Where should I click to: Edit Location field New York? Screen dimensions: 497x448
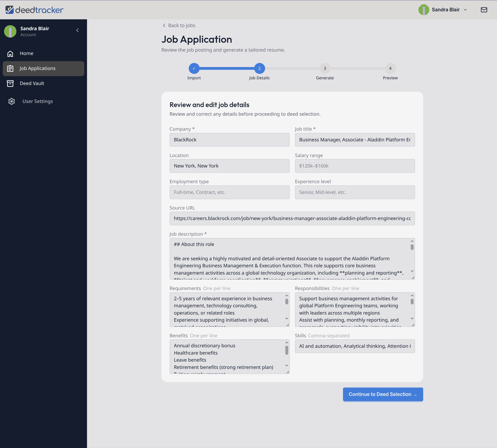point(229,166)
